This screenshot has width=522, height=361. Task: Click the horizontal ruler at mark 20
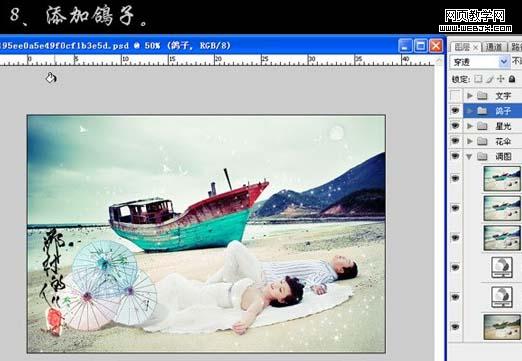pos(218,60)
